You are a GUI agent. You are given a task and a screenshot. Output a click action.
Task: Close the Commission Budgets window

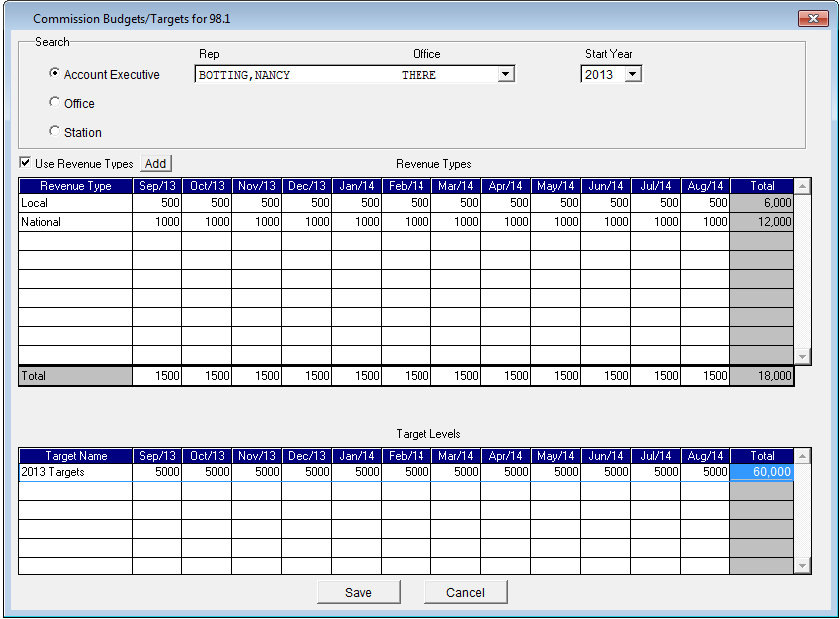click(x=813, y=19)
